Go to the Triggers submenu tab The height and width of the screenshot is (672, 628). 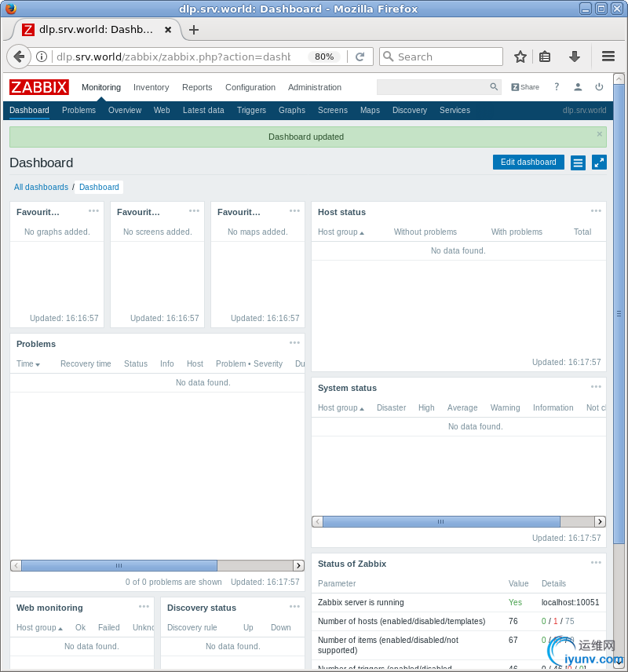tap(252, 110)
